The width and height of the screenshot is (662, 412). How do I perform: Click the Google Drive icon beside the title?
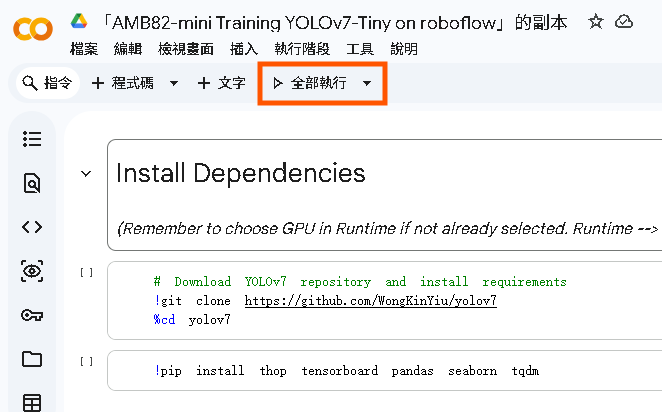(x=79, y=21)
